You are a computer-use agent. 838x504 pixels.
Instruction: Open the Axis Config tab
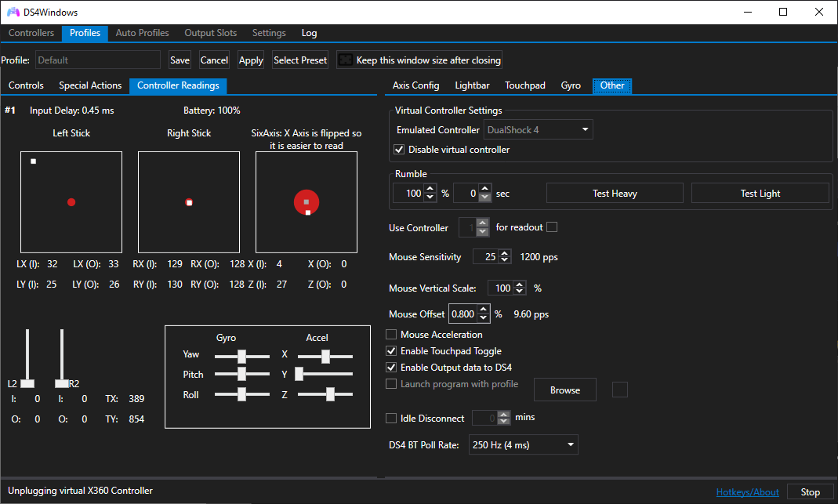tap(415, 85)
